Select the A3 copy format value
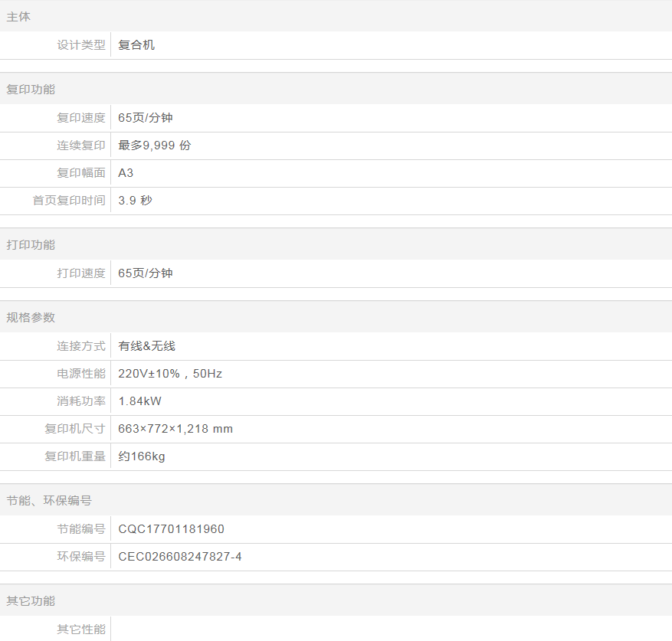Screen dimensions: 672x641 tap(126, 173)
